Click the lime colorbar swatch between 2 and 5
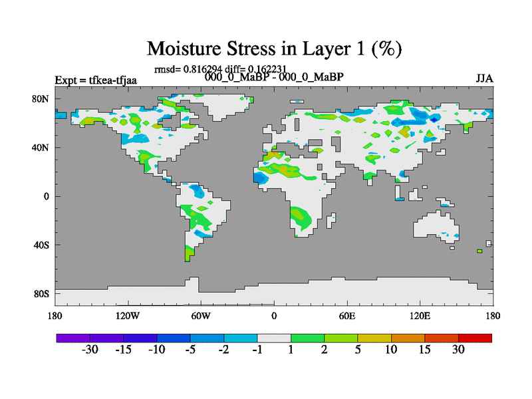This screenshot has width=532, height=399. tap(341, 338)
